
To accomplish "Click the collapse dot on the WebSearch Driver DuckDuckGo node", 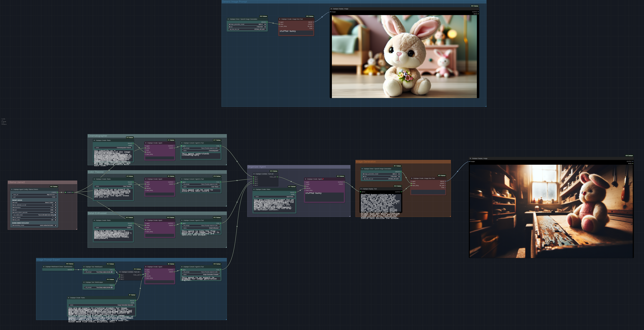I will coord(44,267).
